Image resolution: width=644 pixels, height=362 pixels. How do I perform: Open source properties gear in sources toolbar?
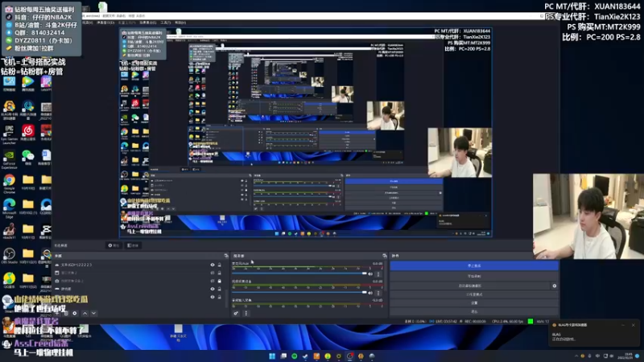(x=75, y=313)
